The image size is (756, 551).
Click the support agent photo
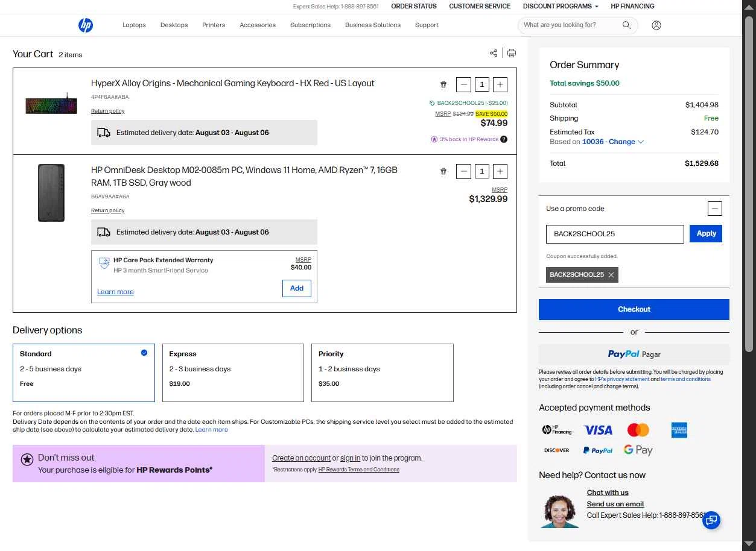(560, 511)
